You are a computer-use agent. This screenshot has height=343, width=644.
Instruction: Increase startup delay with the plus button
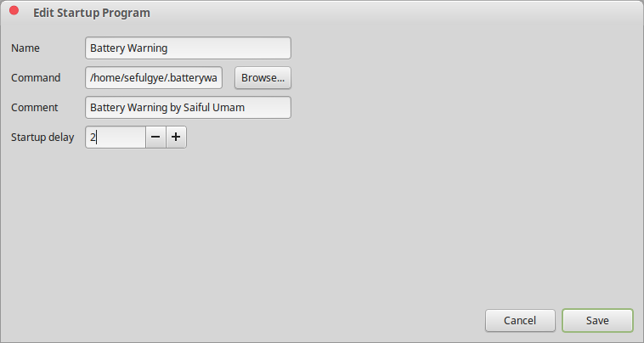tap(176, 138)
